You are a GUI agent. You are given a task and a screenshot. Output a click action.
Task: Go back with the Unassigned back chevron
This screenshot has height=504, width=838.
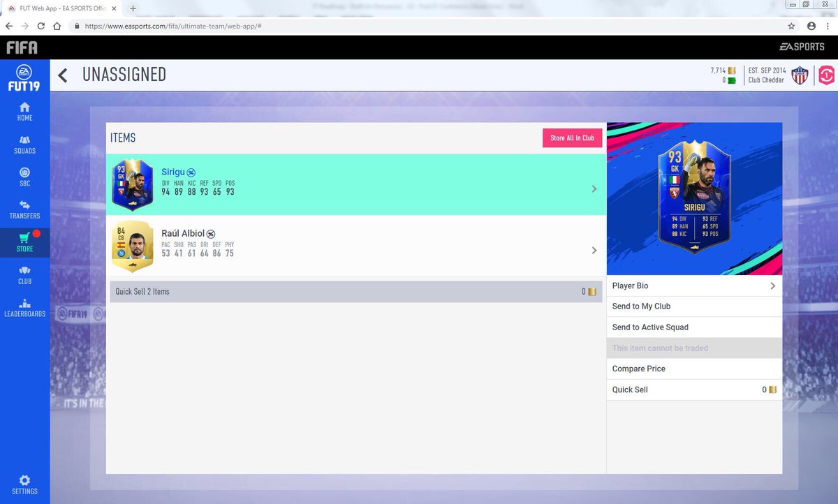pos(63,75)
